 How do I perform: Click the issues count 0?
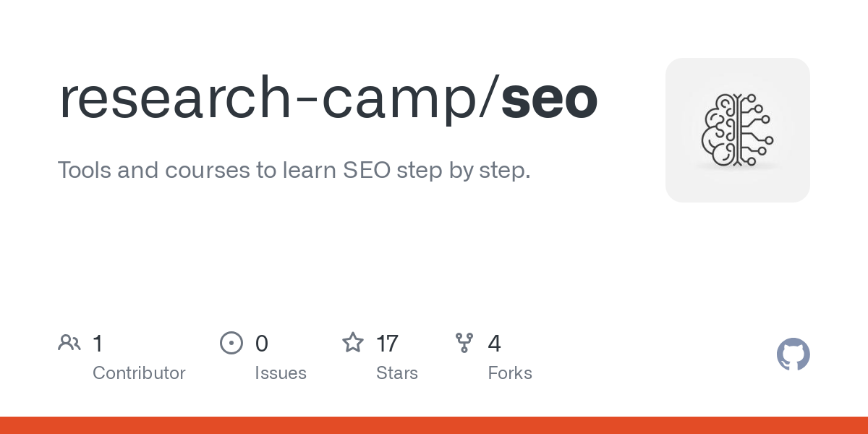[262, 344]
